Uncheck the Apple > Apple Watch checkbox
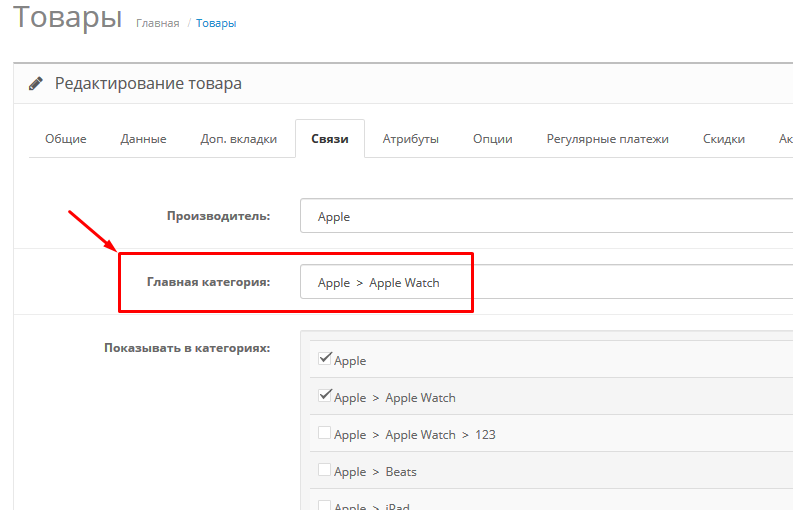This screenshot has height=510, width=793. [x=325, y=395]
